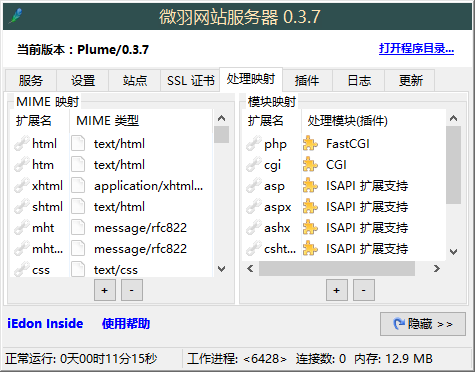
Task: Click the puzzle icon in csht... row
Action: 310,249
